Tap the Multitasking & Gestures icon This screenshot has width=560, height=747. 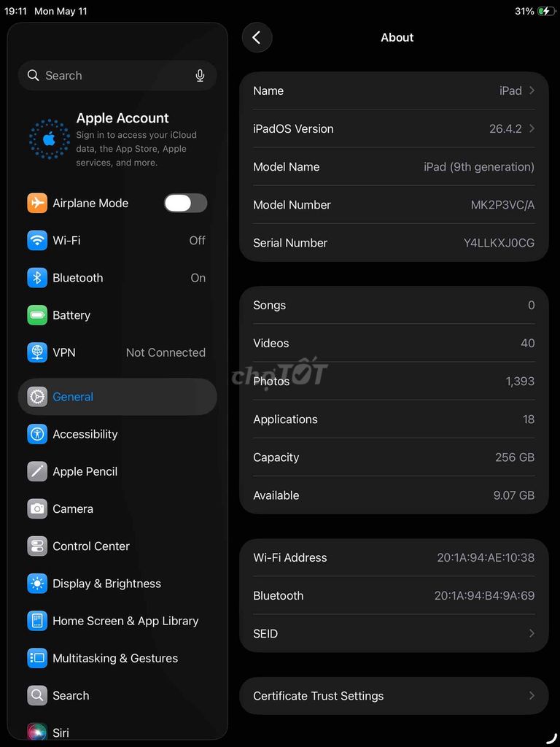37,658
